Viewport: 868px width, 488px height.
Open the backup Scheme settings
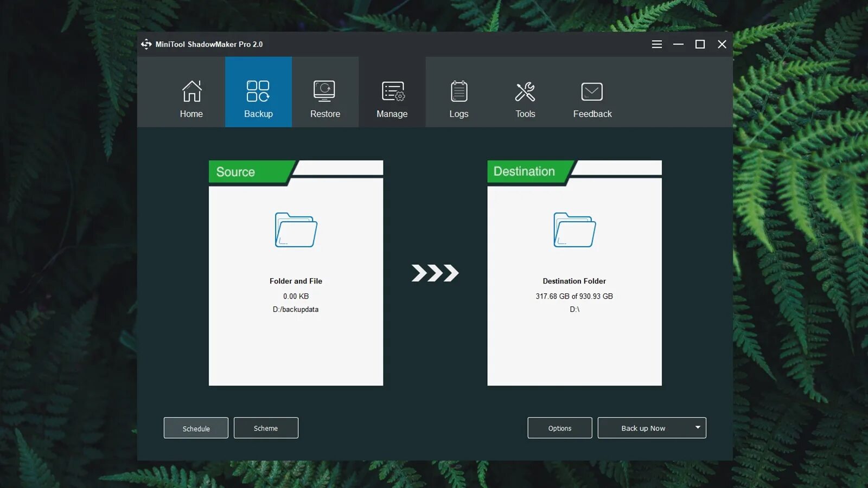point(266,428)
